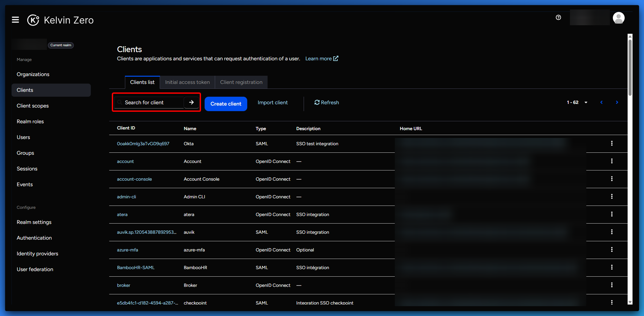Switch to Initial access token tab

click(x=187, y=82)
